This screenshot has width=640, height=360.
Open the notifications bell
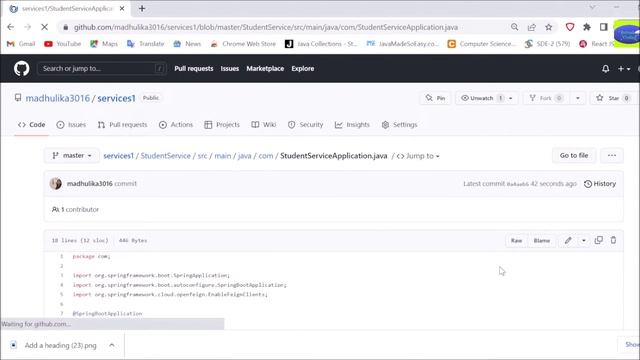pyautogui.click(x=605, y=69)
